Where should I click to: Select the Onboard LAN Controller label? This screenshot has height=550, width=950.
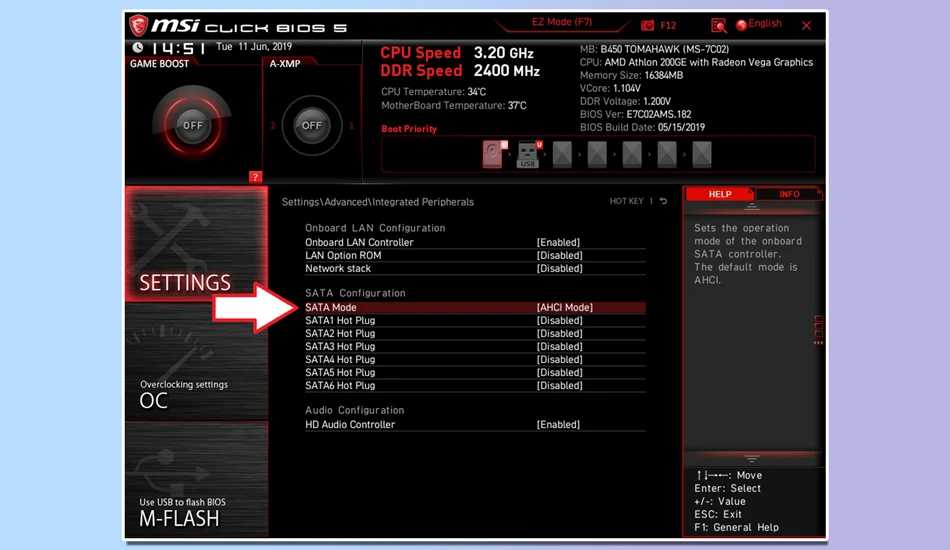[359, 242]
